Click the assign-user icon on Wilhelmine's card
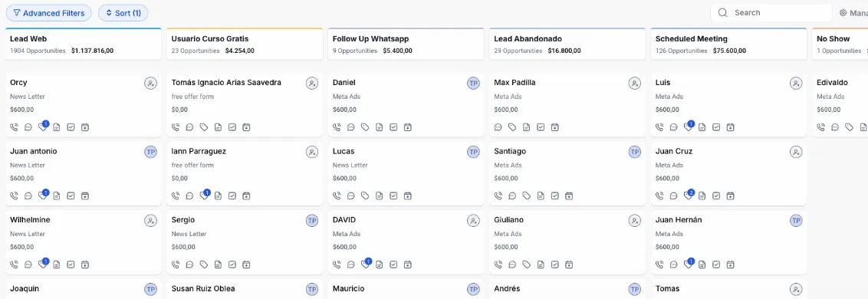 [x=150, y=220]
